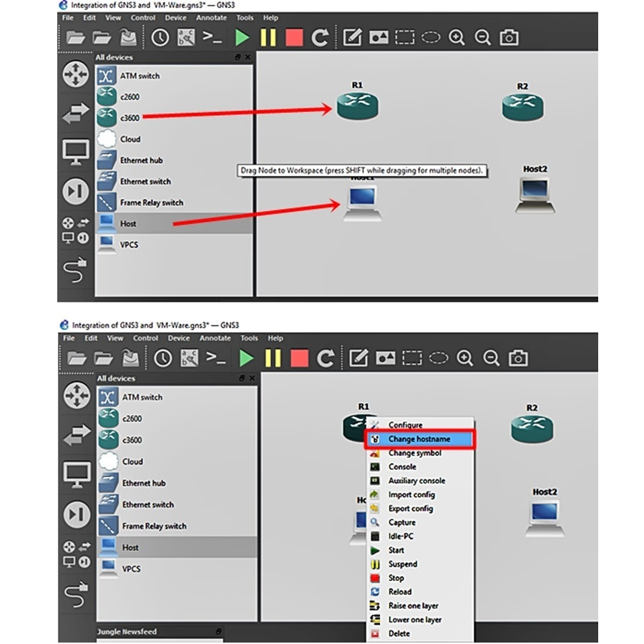This screenshot has height=644, width=644.
Task: Open Device menu in bottom GNS3 window
Action: (179, 338)
